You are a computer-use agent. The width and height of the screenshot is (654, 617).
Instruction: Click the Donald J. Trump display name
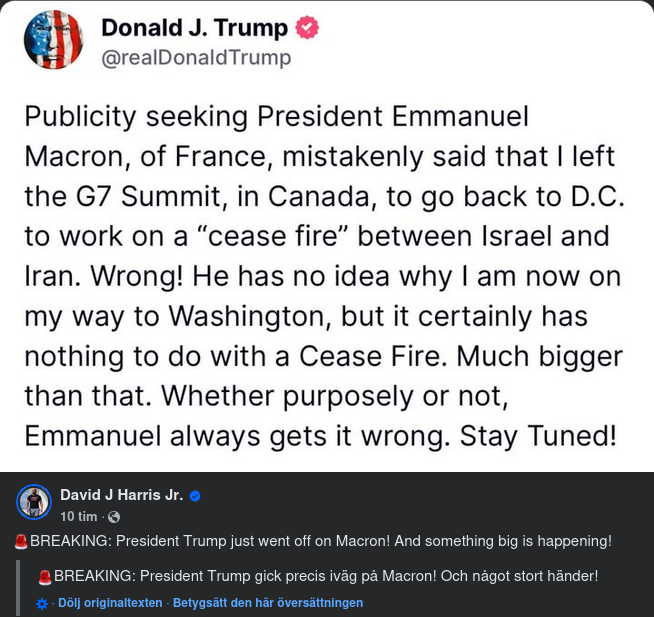pos(194,28)
